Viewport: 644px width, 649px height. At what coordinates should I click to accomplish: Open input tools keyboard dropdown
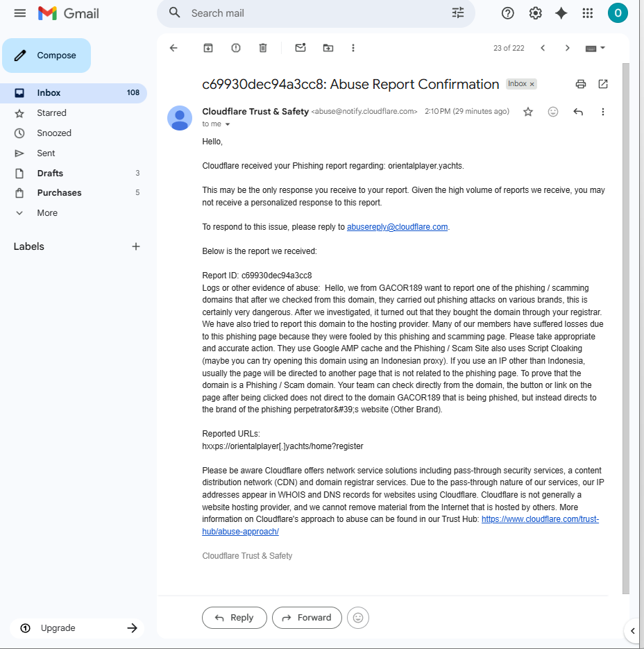[x=595, y=48]
